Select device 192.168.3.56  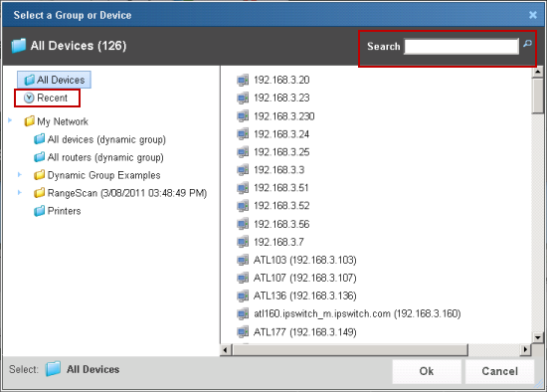pyautogui.click(x=281, y=224)
